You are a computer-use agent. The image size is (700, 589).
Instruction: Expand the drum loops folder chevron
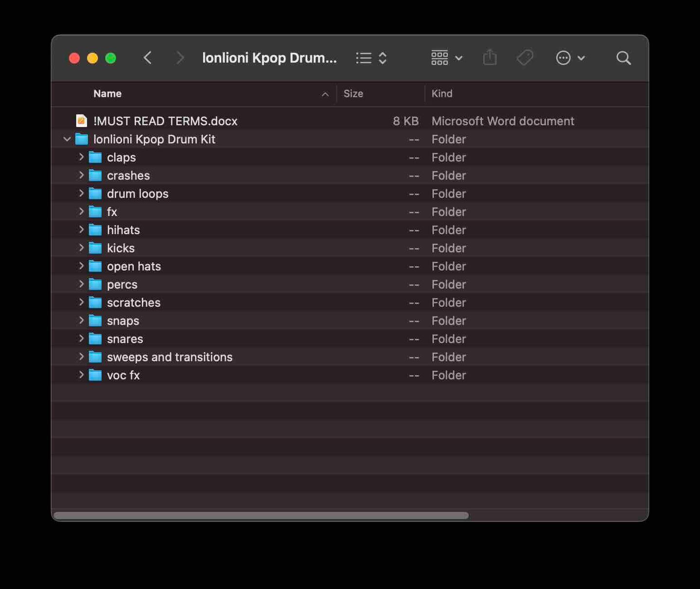point(81,194)
